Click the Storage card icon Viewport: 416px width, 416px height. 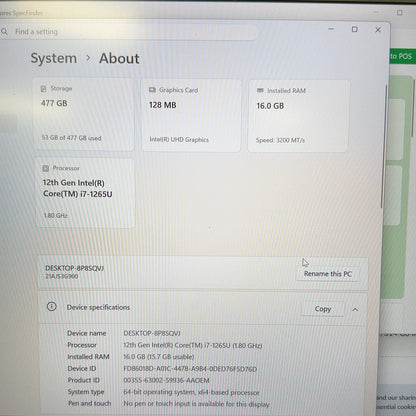click(44, 89)
